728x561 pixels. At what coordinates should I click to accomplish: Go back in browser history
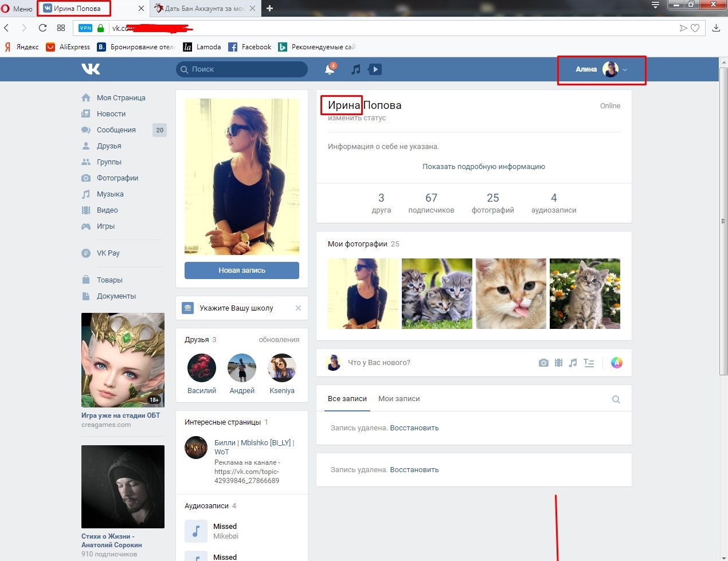tap(7, 28)
